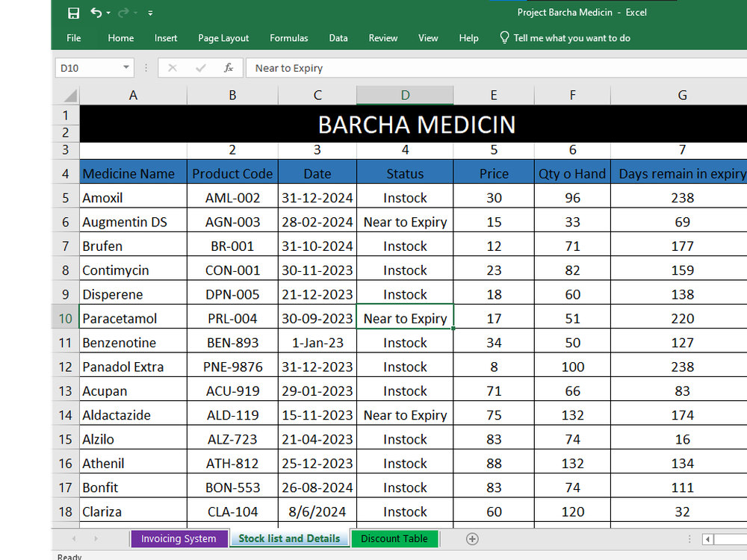Click the Insert Function fx icon
Screen dimensions: 747x560
coord(229,68)
